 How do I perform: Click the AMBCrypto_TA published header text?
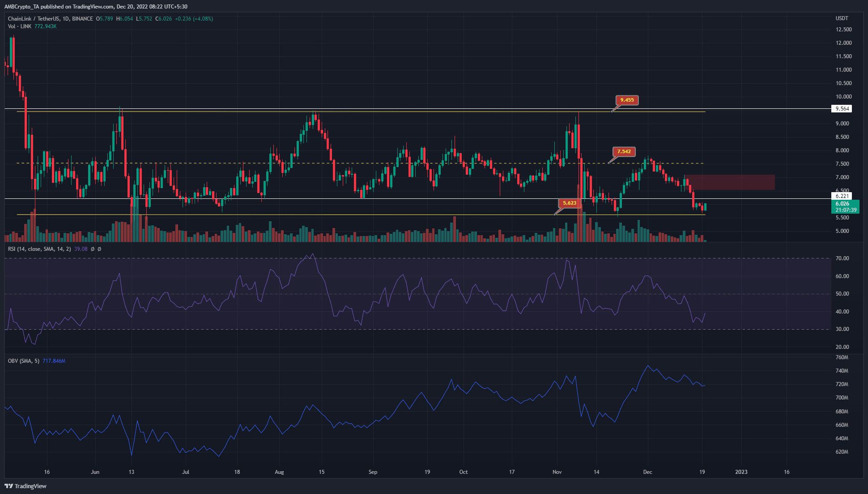point(95,7)
